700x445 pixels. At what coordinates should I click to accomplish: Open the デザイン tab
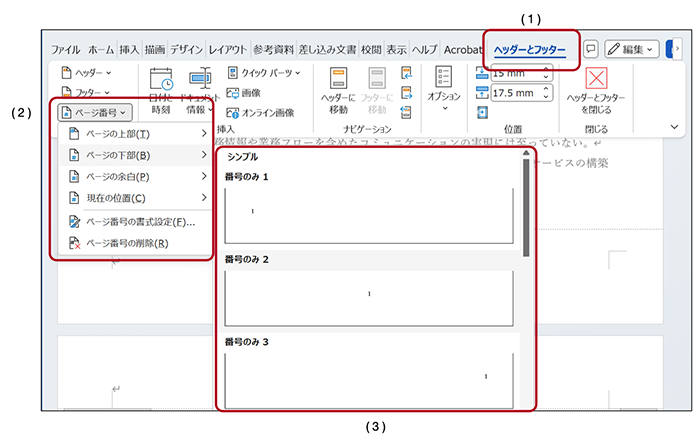[187, 50]
